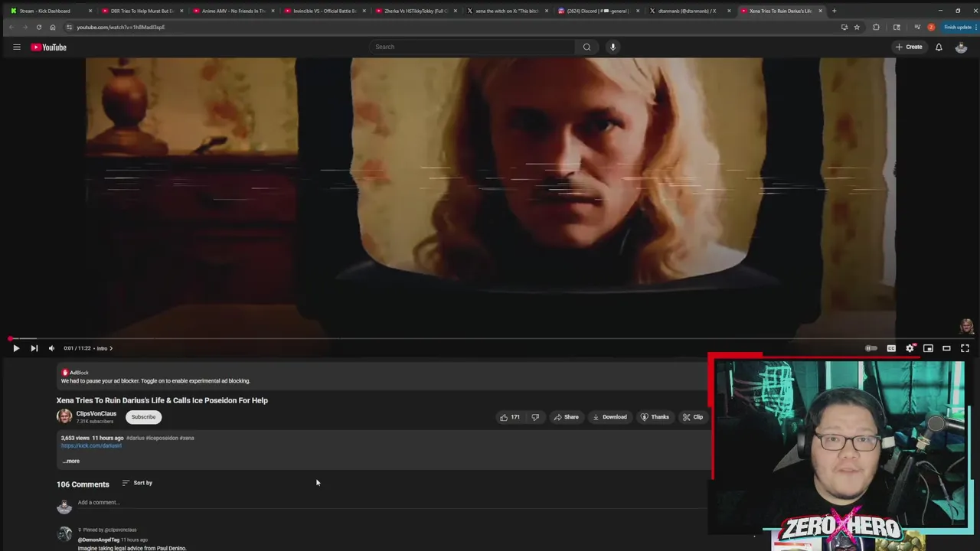Screen dimensions: 980x551
Task: Open the player settings gear
Action: (910, 348)
